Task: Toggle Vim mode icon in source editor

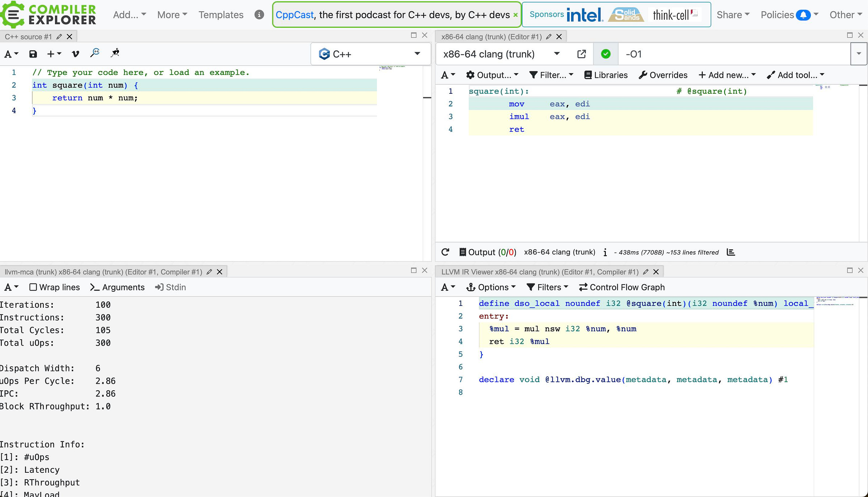Action: 75,54
